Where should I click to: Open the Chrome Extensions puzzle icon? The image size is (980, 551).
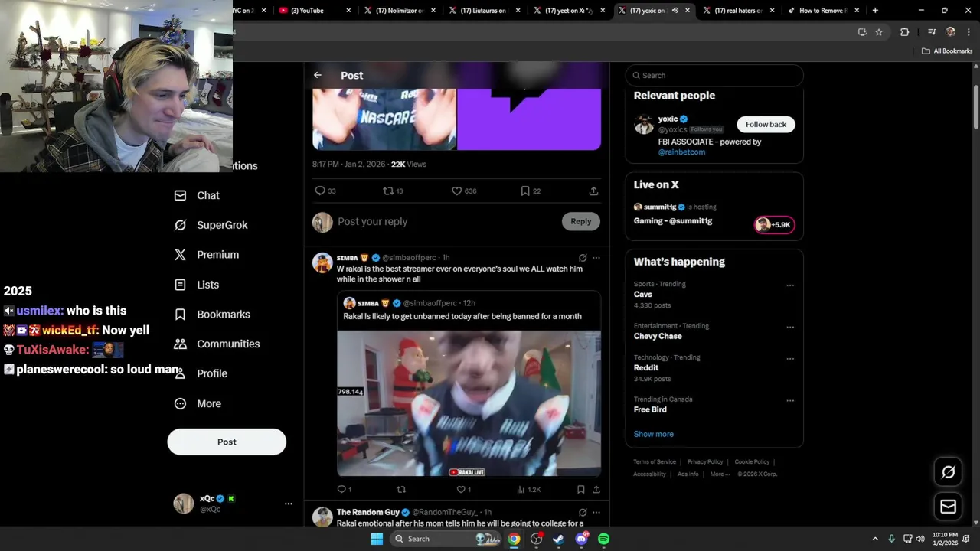[904, 32]
